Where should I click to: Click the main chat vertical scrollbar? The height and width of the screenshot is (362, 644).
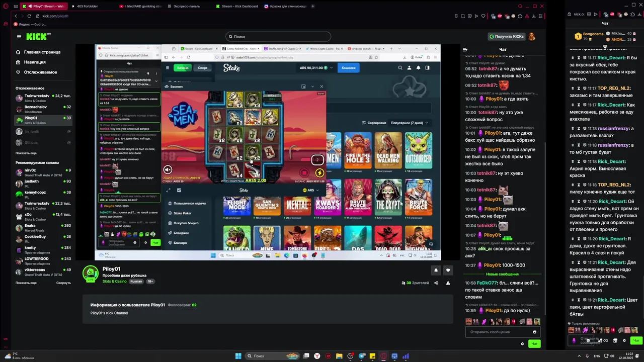point(545,229)
